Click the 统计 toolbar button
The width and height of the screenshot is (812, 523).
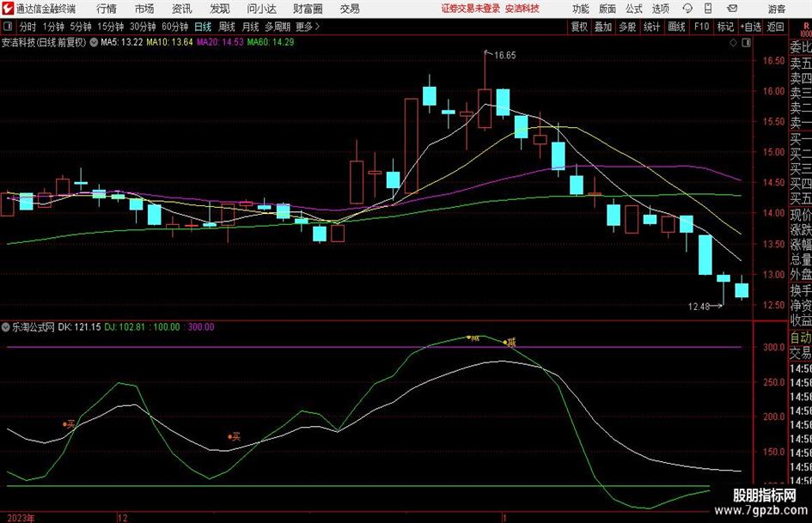(x=652, y=27)
